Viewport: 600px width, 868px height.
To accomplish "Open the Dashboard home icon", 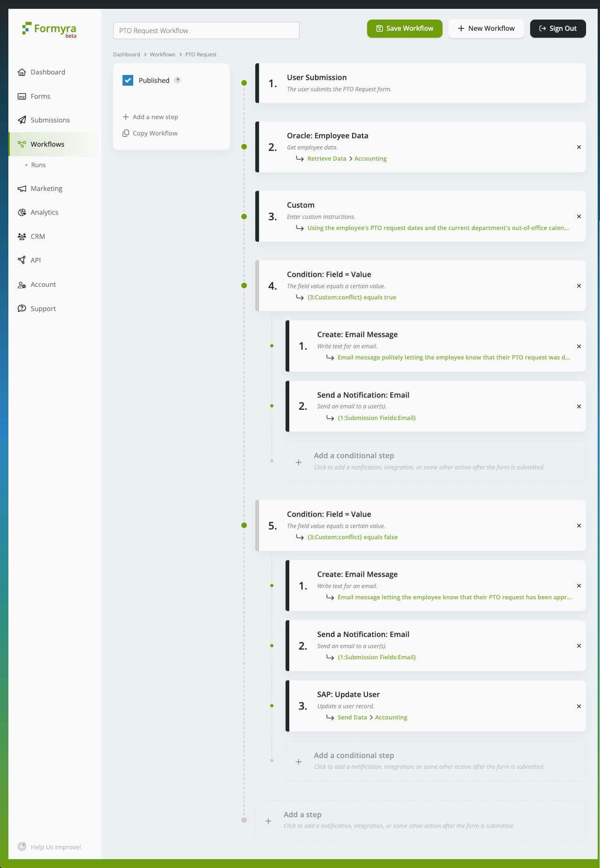I will coord(21,72).
